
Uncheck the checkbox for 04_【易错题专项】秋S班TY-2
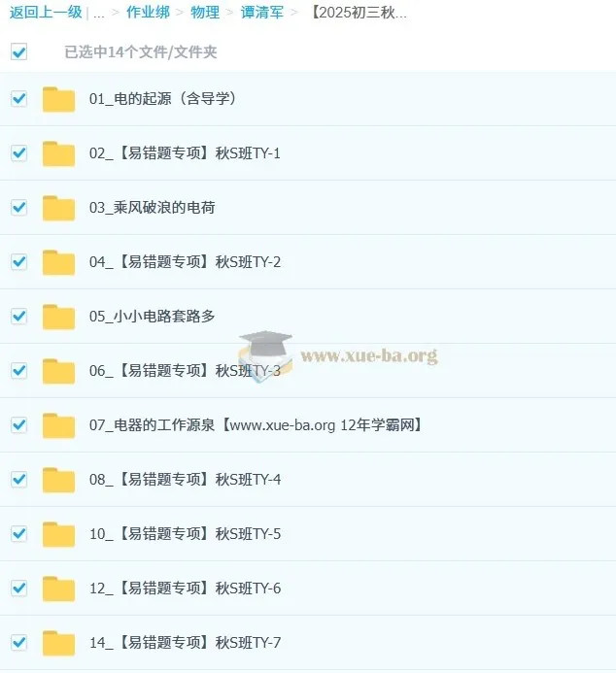[x=18, y=262]
